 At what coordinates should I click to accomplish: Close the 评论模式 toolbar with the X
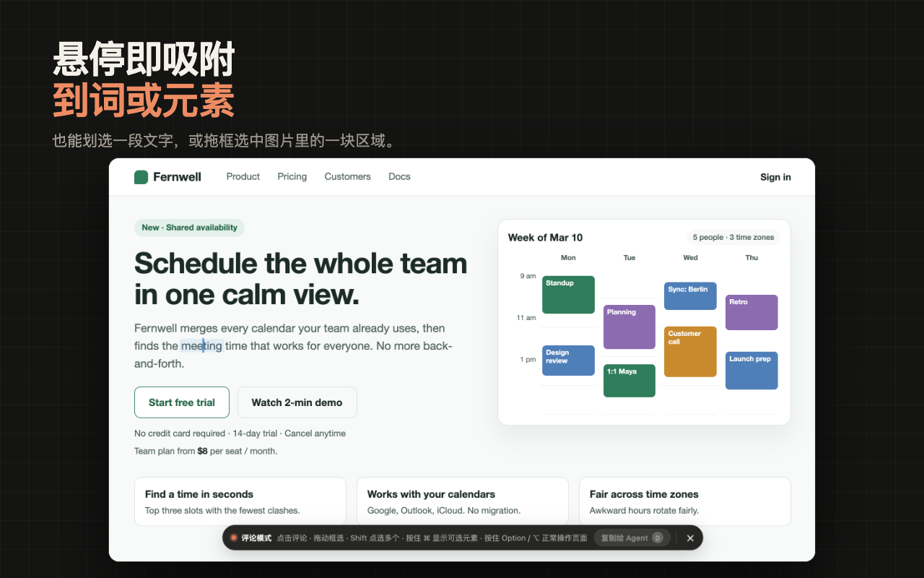(x=690, y=538)
